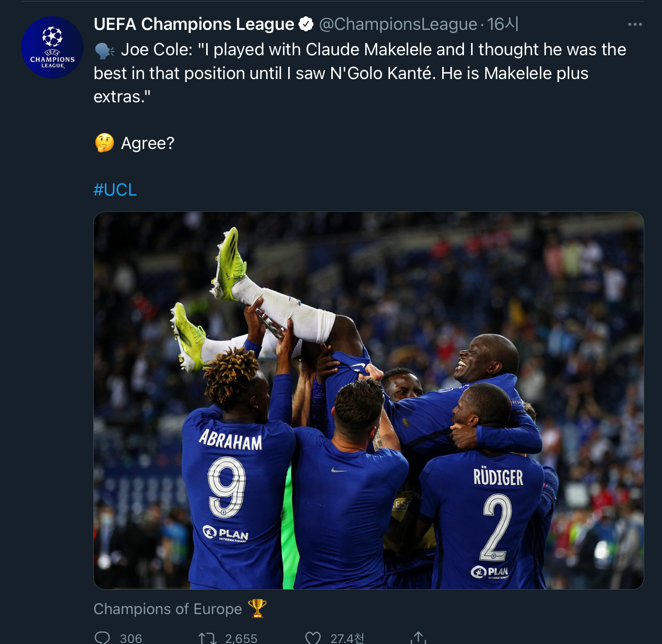Click the UEFA Champions League display name

point(193,24)
